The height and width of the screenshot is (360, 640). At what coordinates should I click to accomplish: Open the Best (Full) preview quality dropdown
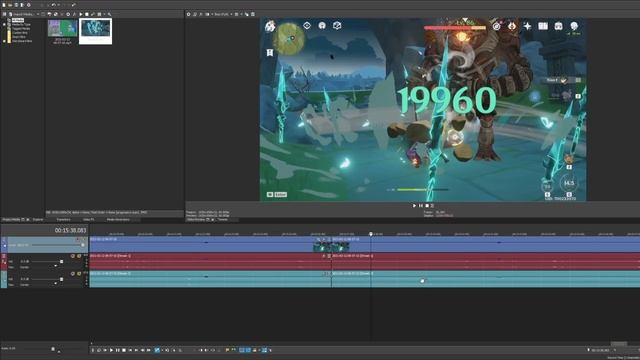click(223, 14)
